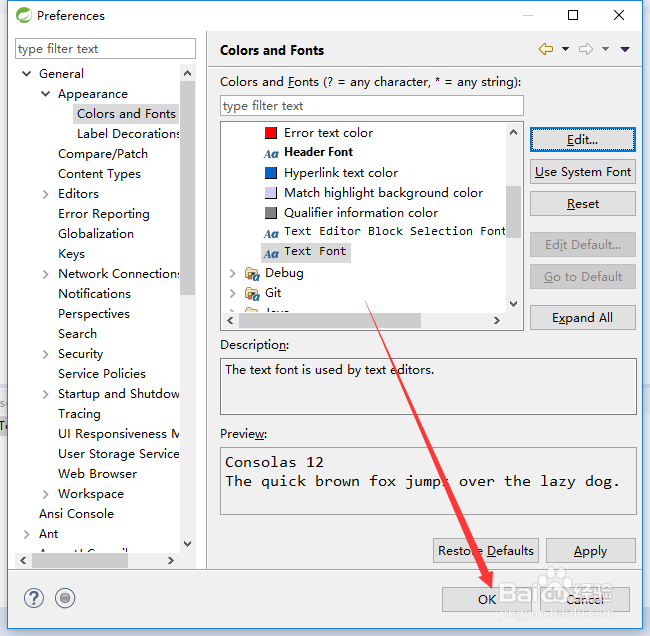The height and width of the screenshot is (636, 650).
Task: Select the Header Font list entry
Action: click(318, 152)
